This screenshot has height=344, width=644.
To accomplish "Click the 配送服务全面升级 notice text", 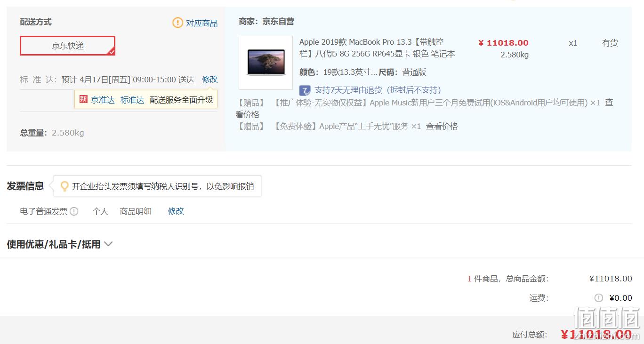I will click(x=181, y=100).
